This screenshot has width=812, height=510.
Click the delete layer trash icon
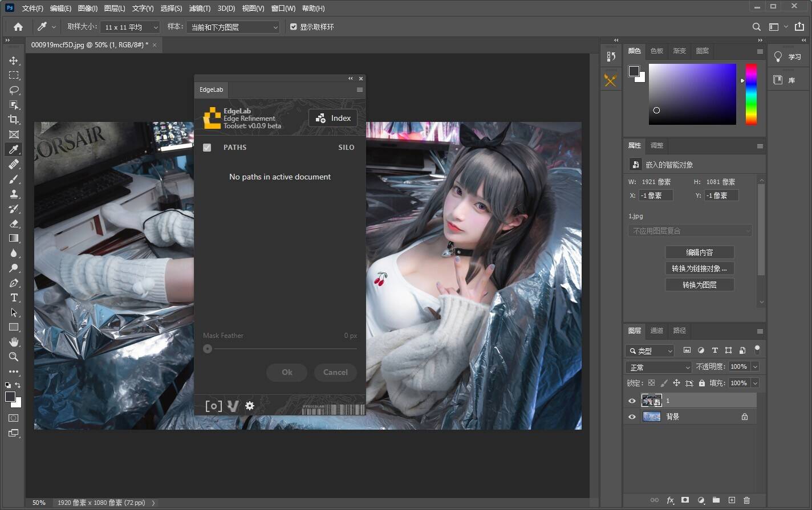point(747,500)
